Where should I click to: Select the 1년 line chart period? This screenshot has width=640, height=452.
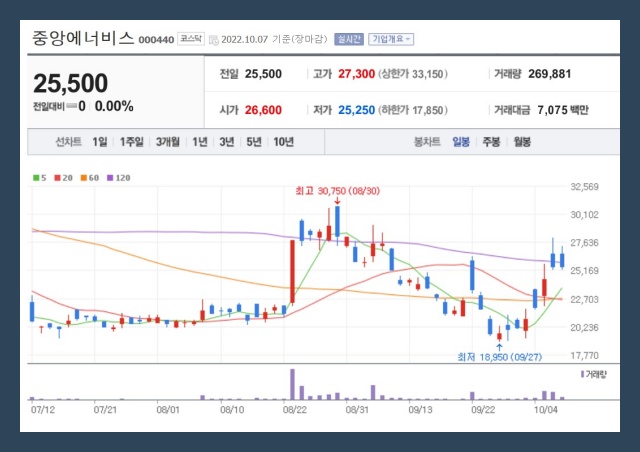pos(200,142)
